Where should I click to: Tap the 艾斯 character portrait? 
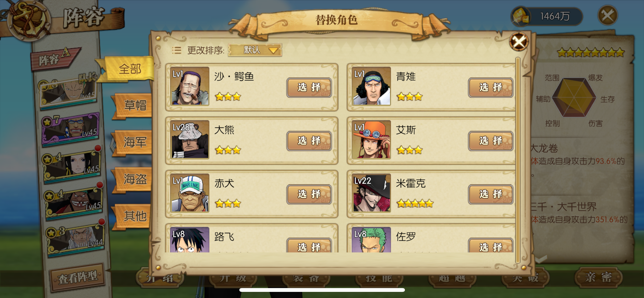tap(371, 140)
